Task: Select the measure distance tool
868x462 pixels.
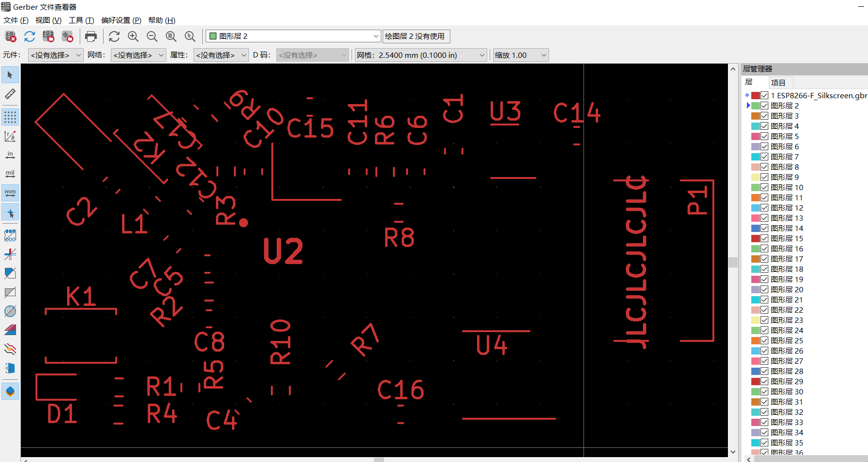Action: 10,94
